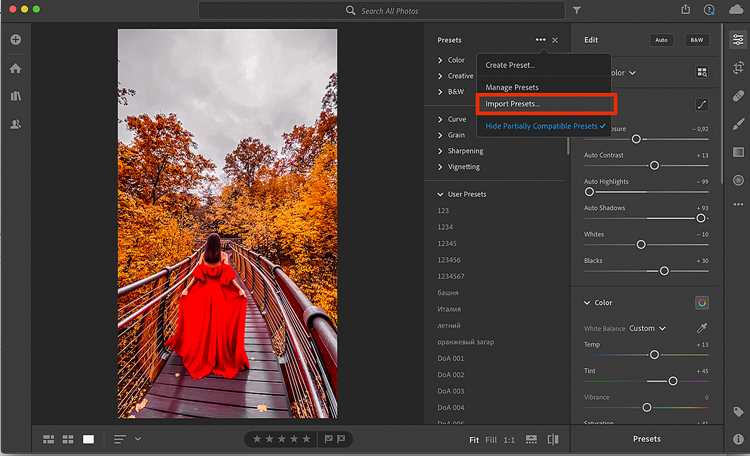750x456 pixels.
Task: Select the Brush adjustment tool
Action: click(738, 124)
